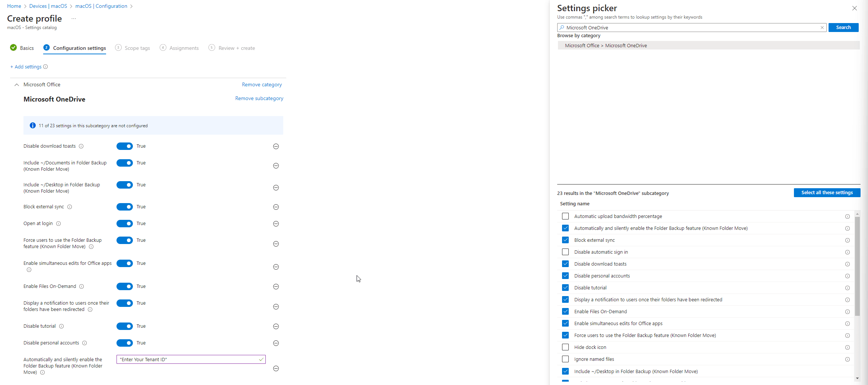Open info for picker's Enable Files On-Demand

pos(848,312)
